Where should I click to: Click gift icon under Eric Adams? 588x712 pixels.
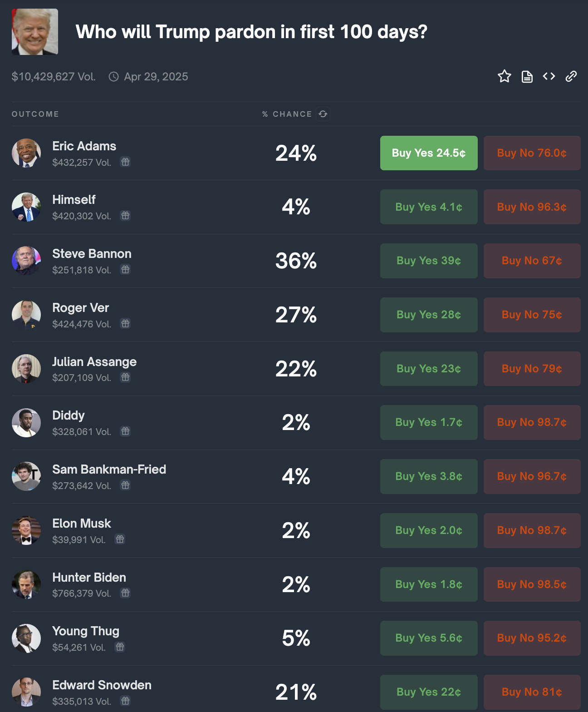coord(125,162)
